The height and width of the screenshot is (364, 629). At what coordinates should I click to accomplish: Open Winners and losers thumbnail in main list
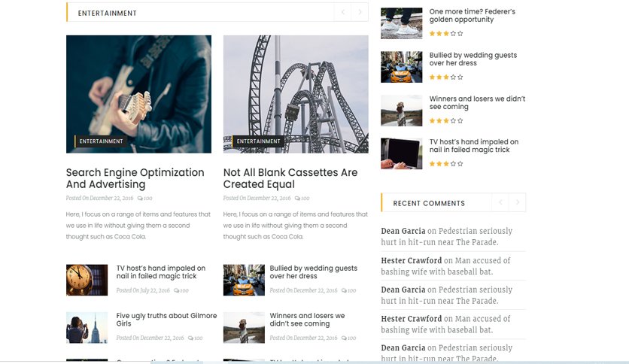click(244, 327)
